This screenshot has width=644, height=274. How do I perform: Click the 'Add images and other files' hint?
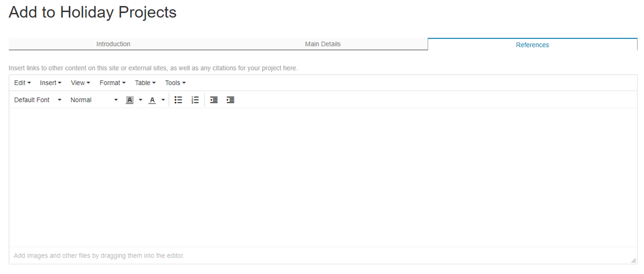tap(99, 255)
